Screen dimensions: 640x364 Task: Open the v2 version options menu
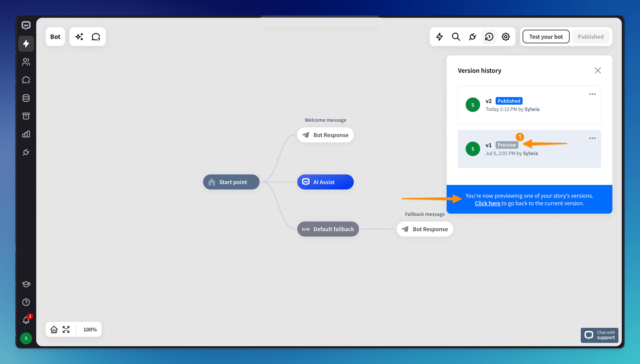tap(592, 94)
